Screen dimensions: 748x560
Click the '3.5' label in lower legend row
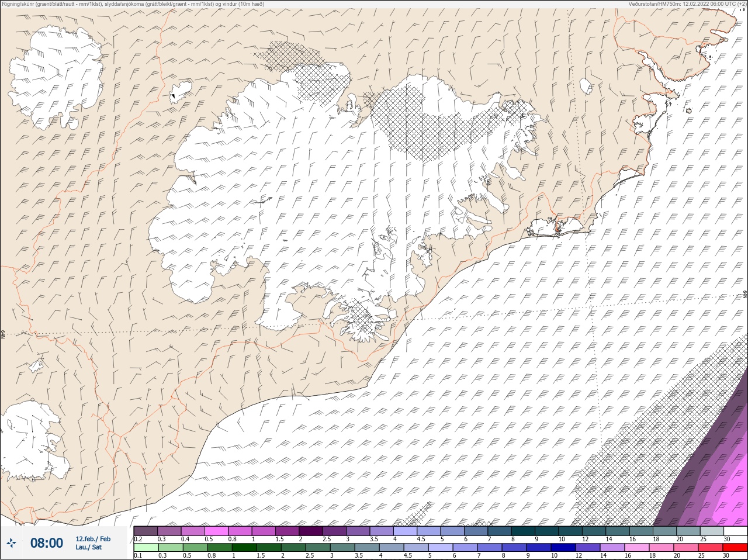(359, 555)
